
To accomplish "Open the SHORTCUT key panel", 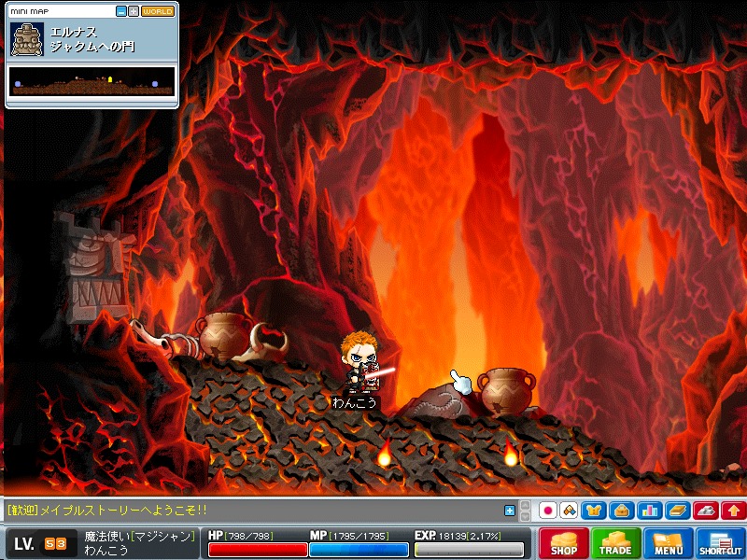I will pos(720,543).
